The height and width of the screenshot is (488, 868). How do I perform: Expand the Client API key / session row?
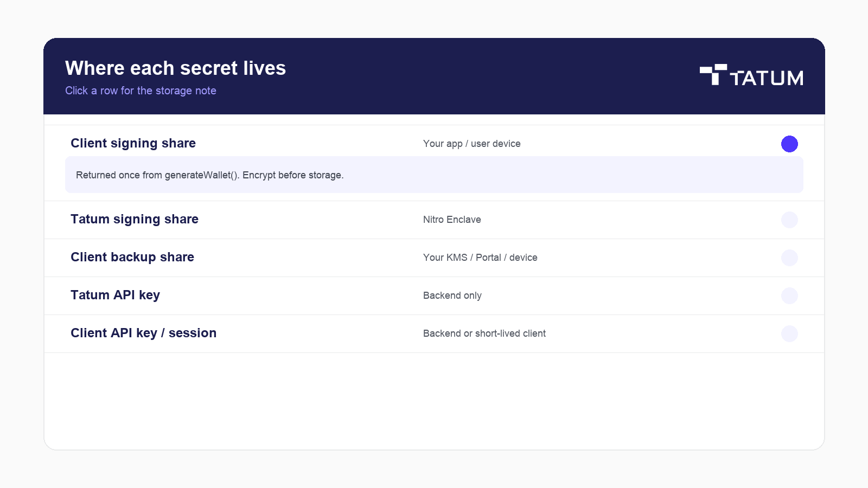(x=434, y=333)
